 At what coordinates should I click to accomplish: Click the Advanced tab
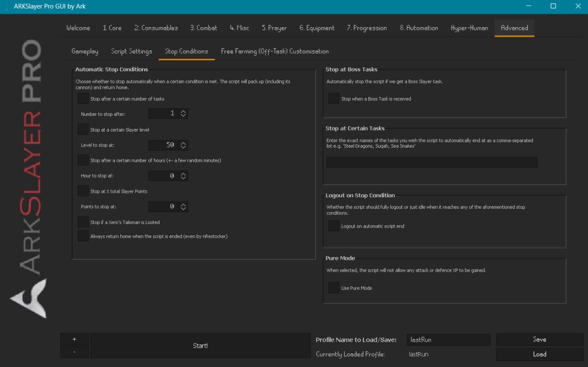(514, 28)
